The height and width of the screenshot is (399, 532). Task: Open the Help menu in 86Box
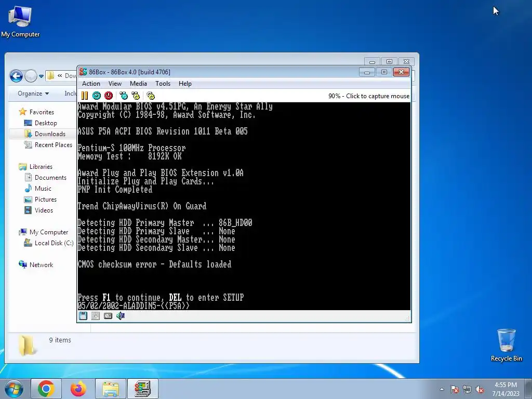pyautogui.click(x=185, y=84)
